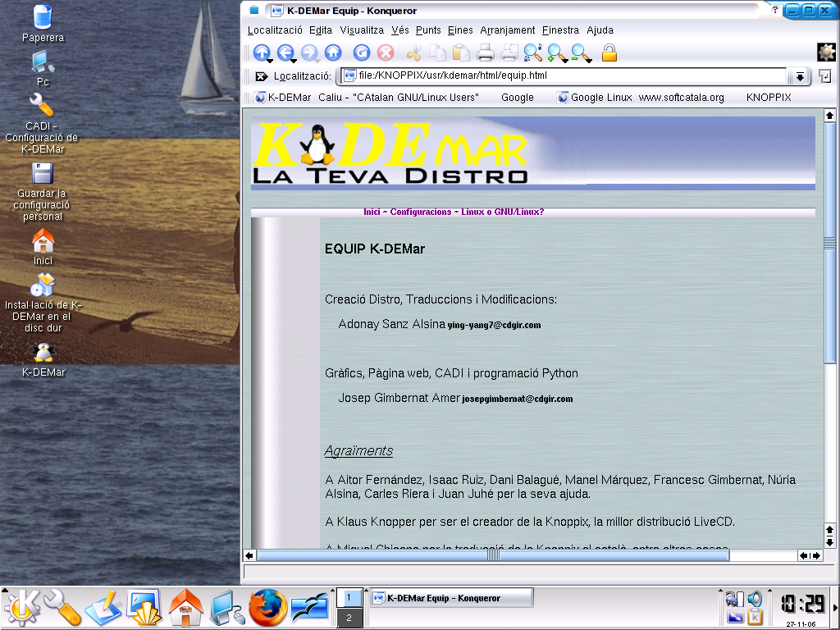Open the Localització menu
Viewport: 840px width, 630px height.
click(275, 30)
